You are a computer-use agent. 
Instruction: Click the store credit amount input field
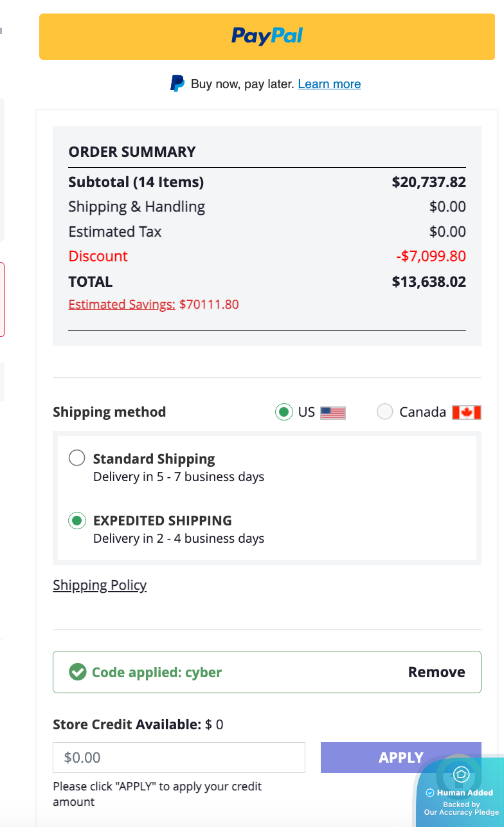coord(179,758)
